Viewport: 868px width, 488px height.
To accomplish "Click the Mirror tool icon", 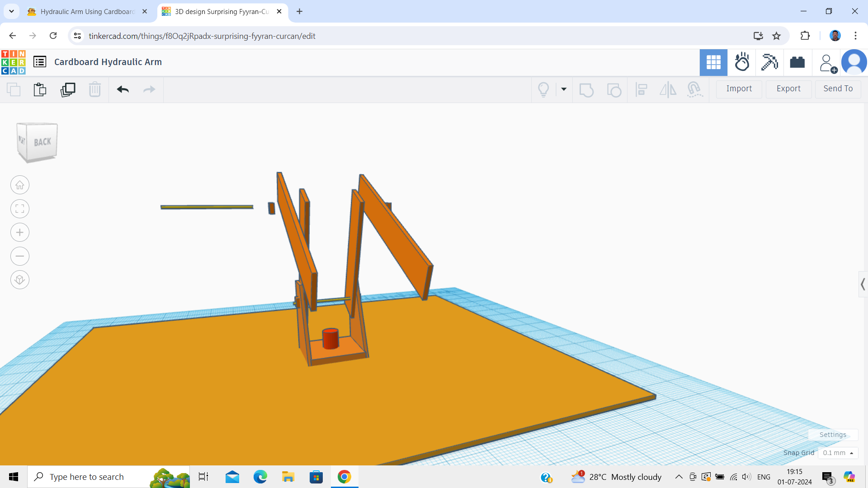I will [668, 89].
